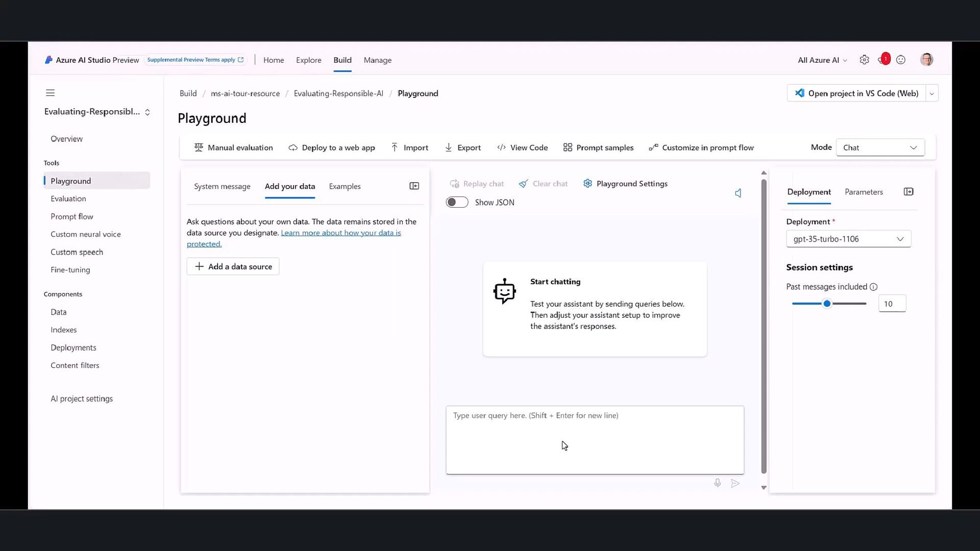This screenshot has height=551, width=980.
Task: Open Custom speech in the sidebar
Action: point(77,252)
